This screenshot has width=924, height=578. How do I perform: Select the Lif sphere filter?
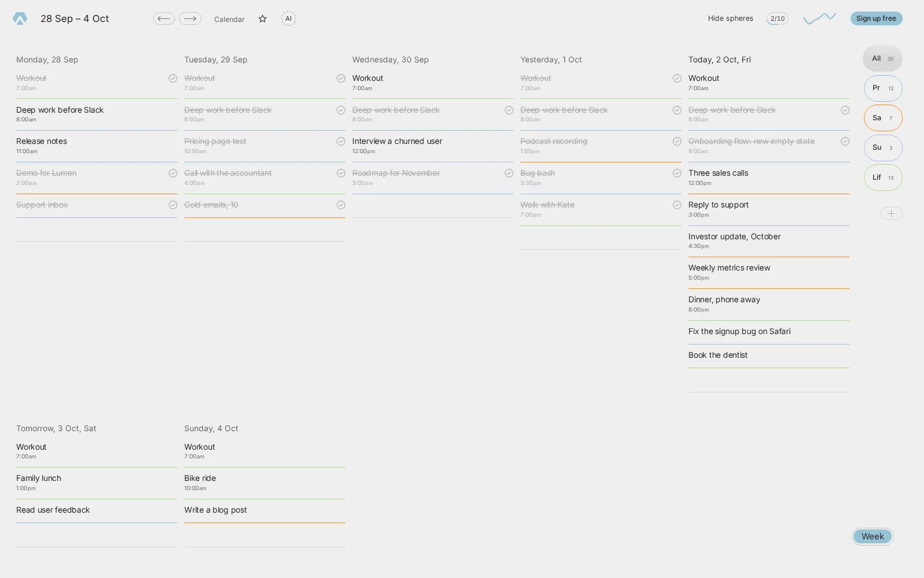point(883,177)
